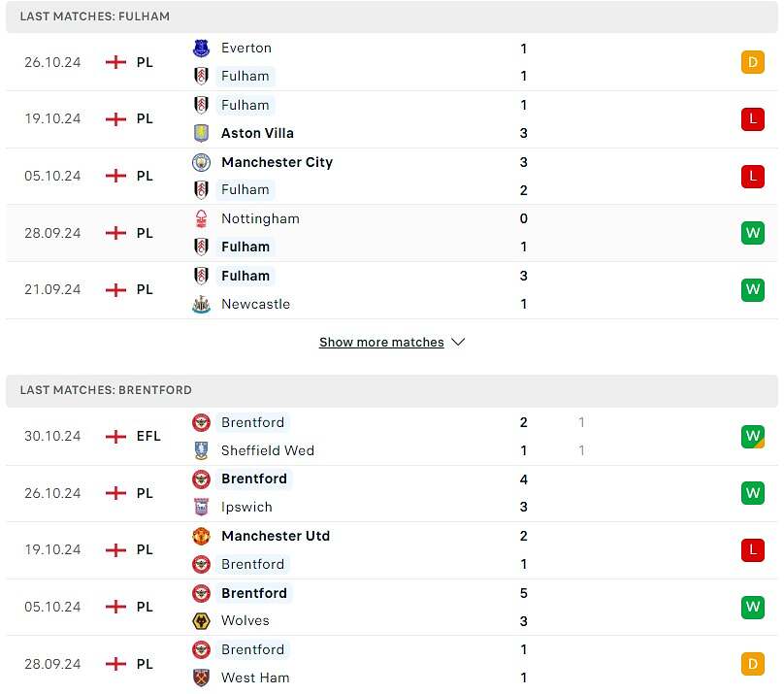Click the EFL competition label

148,437
